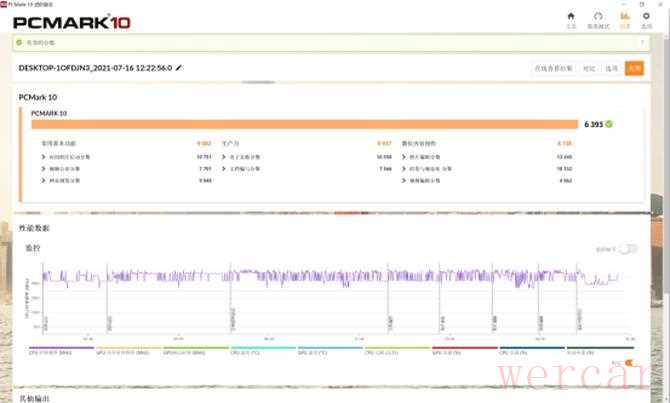The width and height of the screenshot is (670, 403).
Task: Toggle the green GPU core clock legend
Action: tap(196, 350)
